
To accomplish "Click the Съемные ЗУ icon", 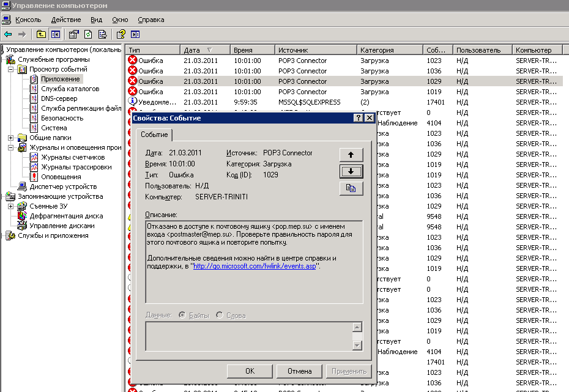I will click(x=22, y=206).
